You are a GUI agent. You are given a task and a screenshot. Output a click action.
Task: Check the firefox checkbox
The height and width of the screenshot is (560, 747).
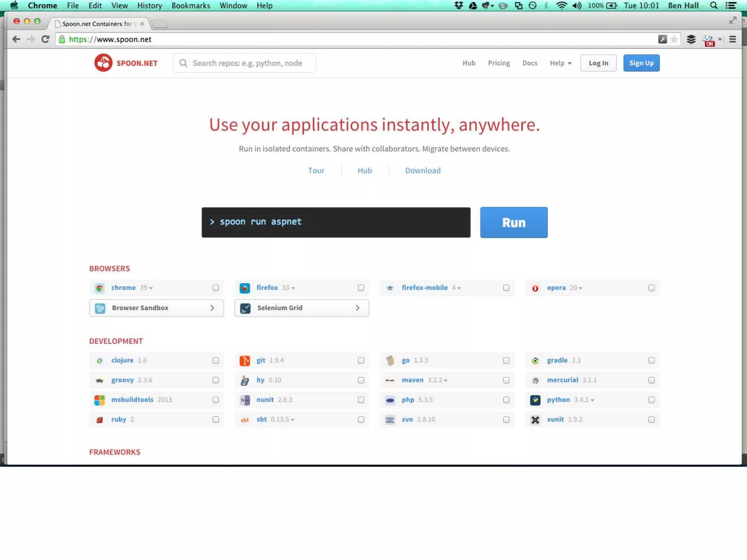[361, 288]
